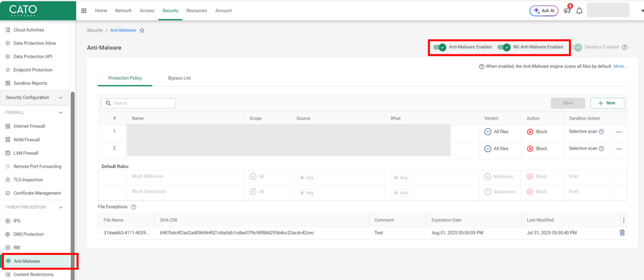Click the Last Modified column header
This screenshot has width=644, height=280.
[x=540, y=220]
